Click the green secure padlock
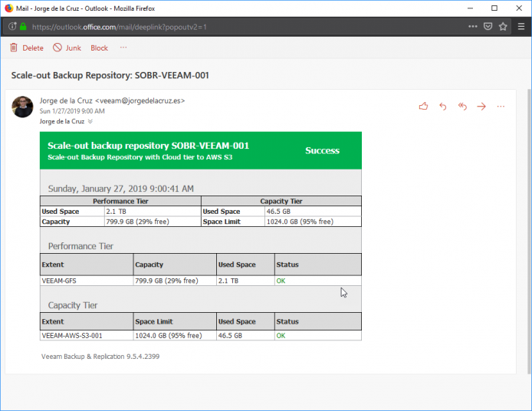The height and width of the screenshot is (411, 532). (23, 27)
